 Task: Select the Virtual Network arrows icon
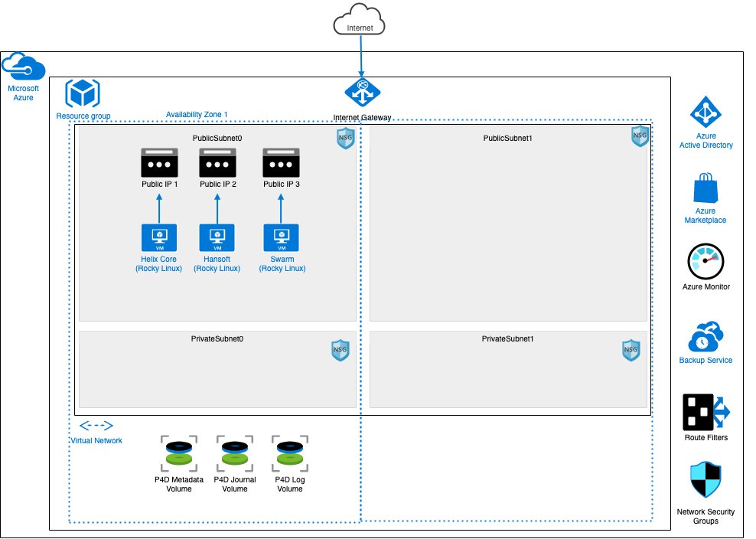[x=96, y=425]
